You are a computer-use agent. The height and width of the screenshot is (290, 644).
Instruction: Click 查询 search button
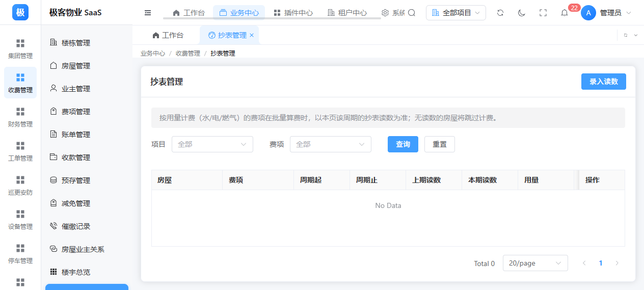[x=403, y=144]
